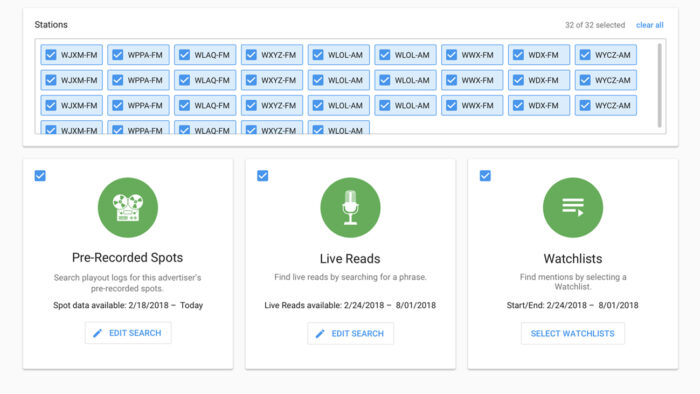Screen dimensions: 700x394
Task: Toggle WXYZ-FM in the first station row
Action: tap(272, 55)
